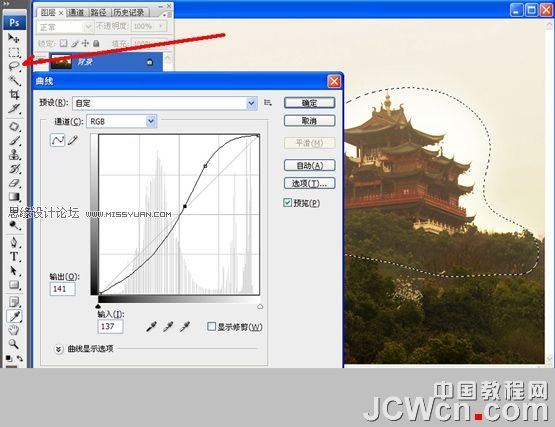Select the Hand tool
The width and height of the screenshot is (555, 427).
[x=14, y=330]
